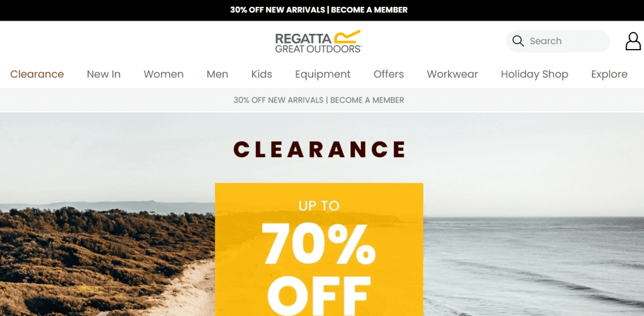View the Offers page
The width and height of the screenshot is (644, 316).
pyautogui.click(x=389, y=74)
